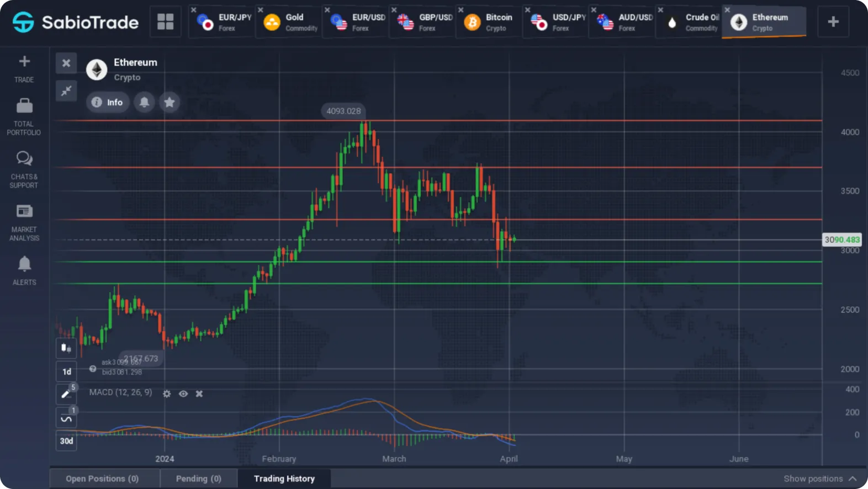This screenshot has width=868, height=489.
Task: Click the SabioTrade logo
Action: tap(76, 22)
